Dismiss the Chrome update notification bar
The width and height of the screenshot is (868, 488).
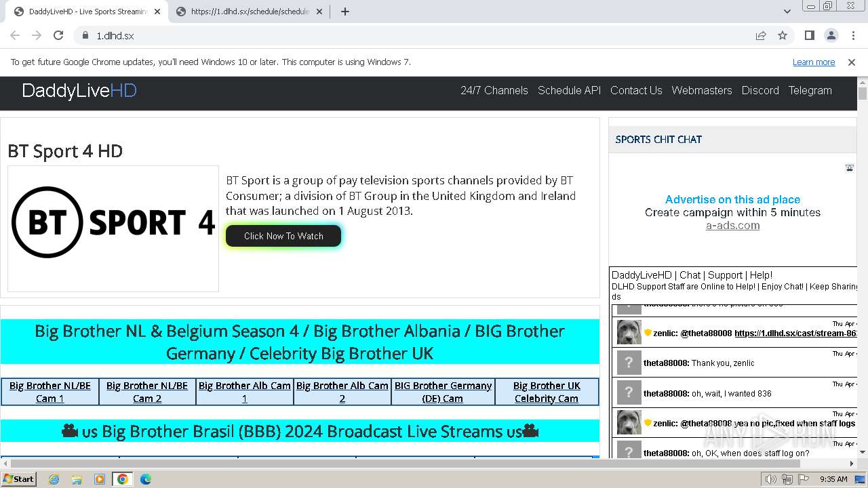852,62
